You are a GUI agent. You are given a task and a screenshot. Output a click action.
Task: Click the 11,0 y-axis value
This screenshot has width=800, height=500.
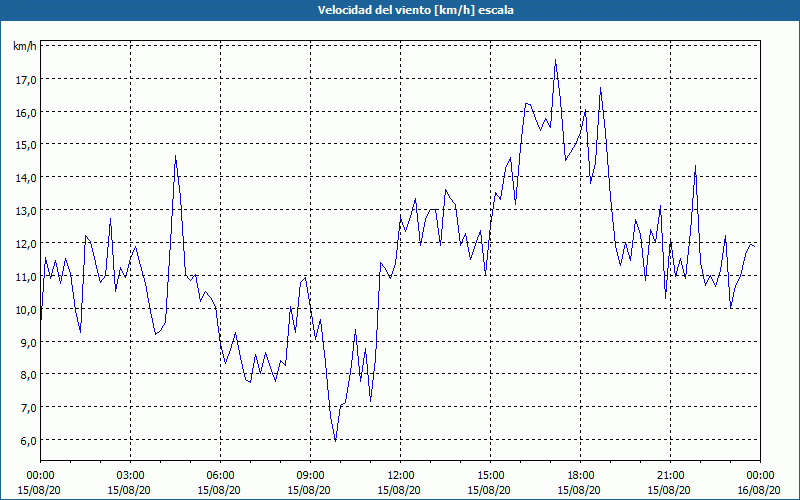tap(27, 276)
